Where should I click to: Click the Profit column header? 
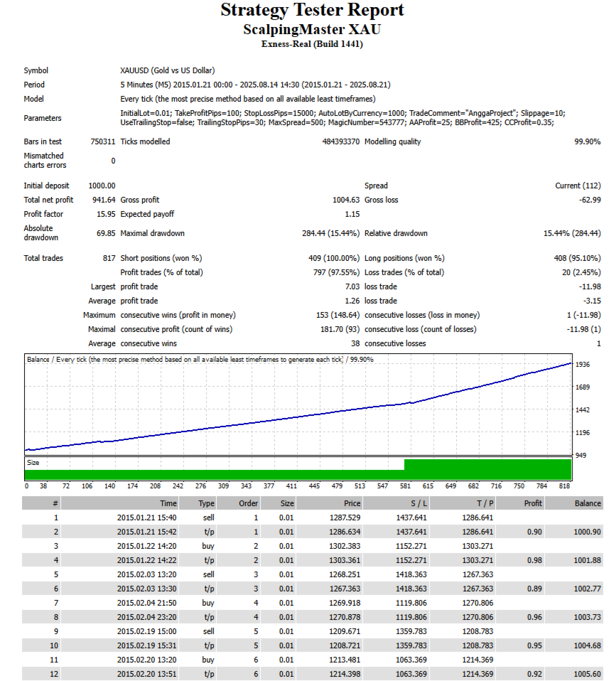pos(520,503)
